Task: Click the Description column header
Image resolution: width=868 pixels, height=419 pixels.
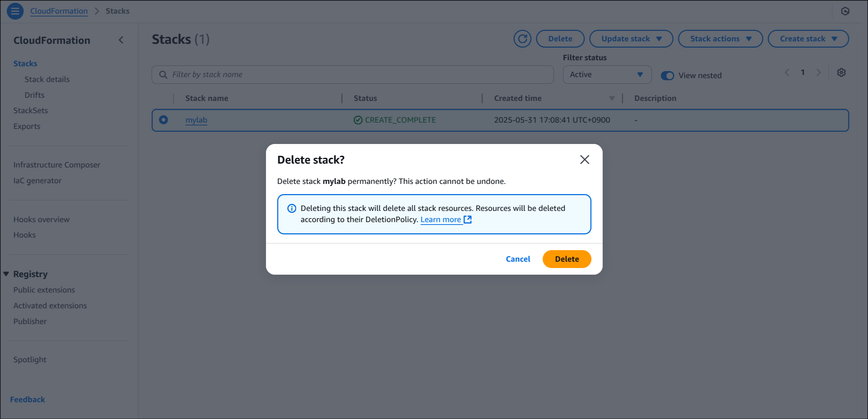Action: click(x=655, y=98)
